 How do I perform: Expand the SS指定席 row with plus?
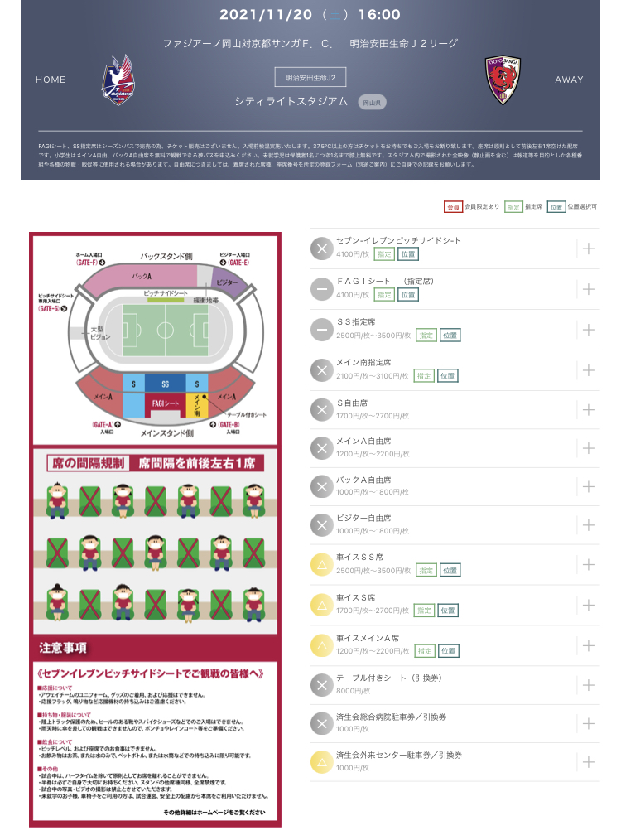pyautogui.click(x=589, y=329)
